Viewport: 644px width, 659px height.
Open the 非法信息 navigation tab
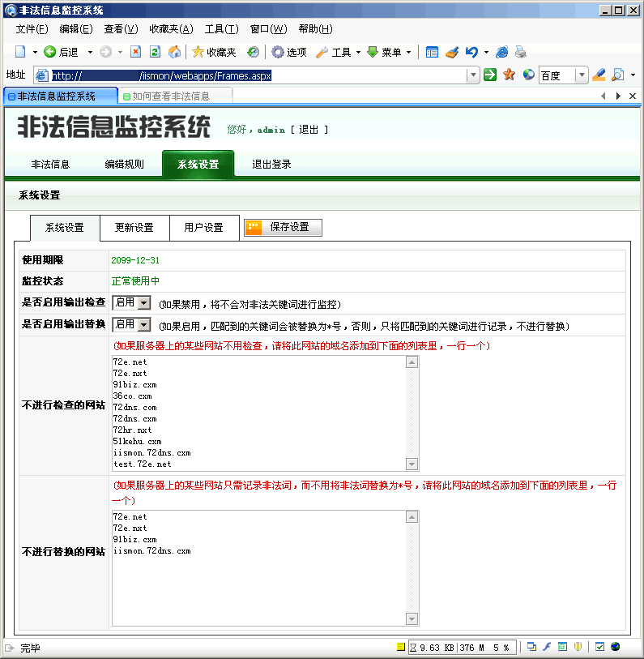(x=50, y=165)
